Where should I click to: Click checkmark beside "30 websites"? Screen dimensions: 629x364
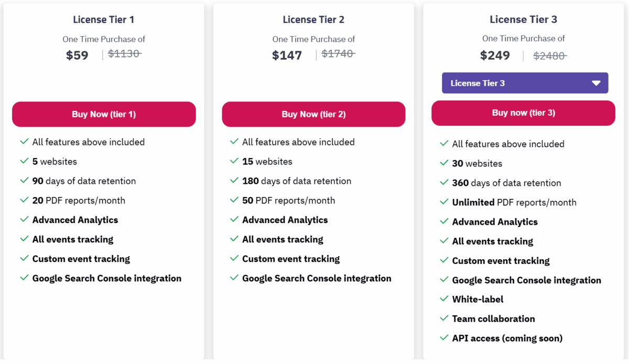click(x=444, y=163)
